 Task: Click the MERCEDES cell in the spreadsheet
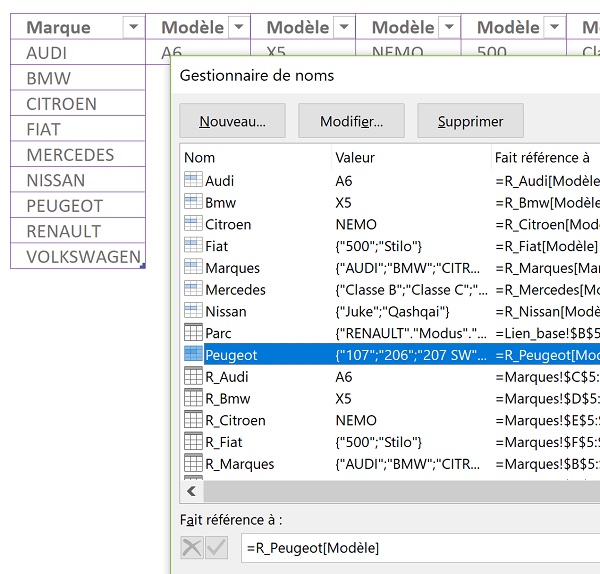(x=78, y=154)
